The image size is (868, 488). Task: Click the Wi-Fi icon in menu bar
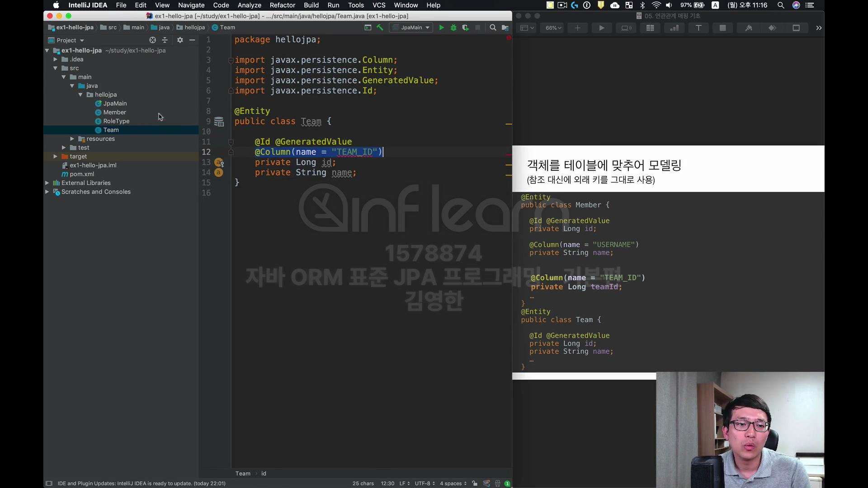[x=656, y=5]
